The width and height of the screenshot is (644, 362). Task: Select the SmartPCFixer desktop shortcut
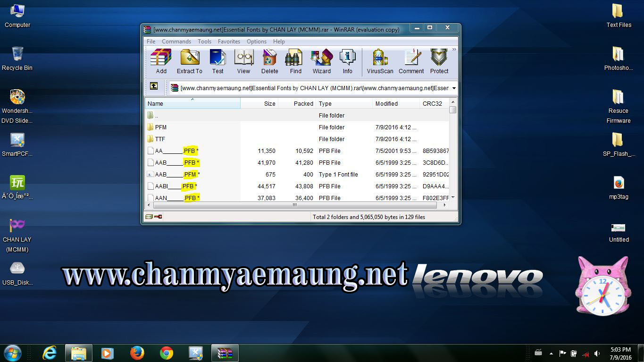(x=17, y=144)
